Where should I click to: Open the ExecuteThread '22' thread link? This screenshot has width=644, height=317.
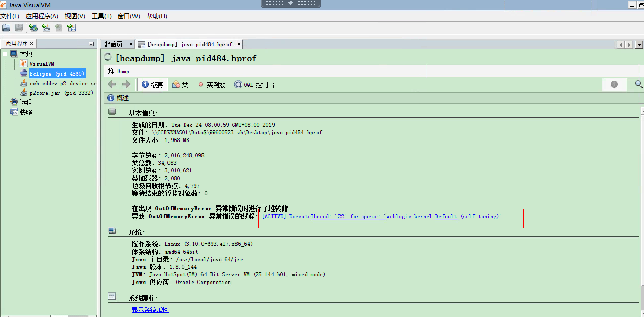[x=382, y=216]
